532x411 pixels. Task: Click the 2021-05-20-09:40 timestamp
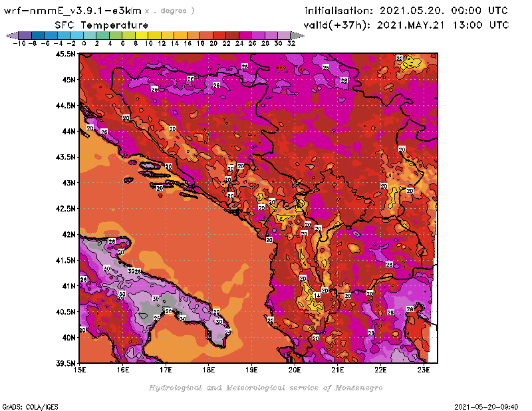click(x=486, y=407)
